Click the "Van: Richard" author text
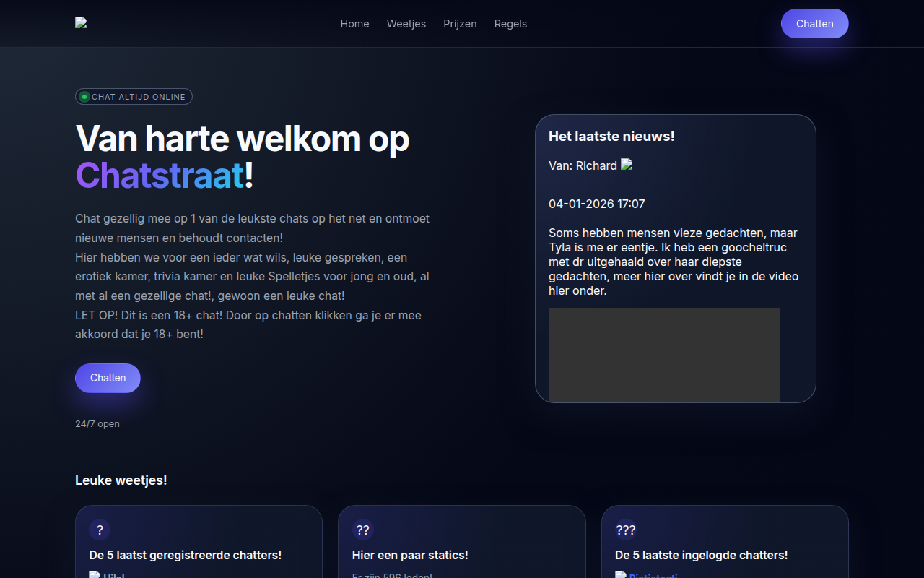 583,165
